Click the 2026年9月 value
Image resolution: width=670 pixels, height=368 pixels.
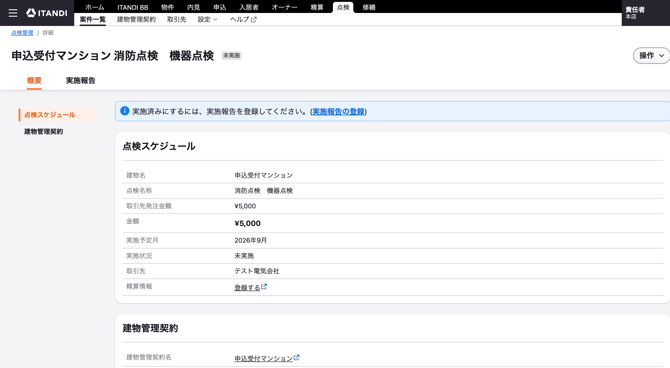250,241
